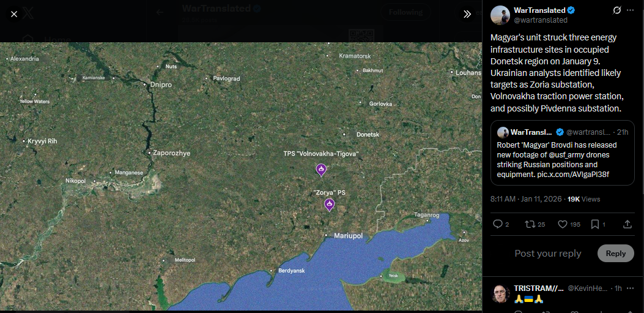The height and width of the screenshot is (313, 644).
Task: Click the Kramatorsk label on map
Action: point(355,56)
